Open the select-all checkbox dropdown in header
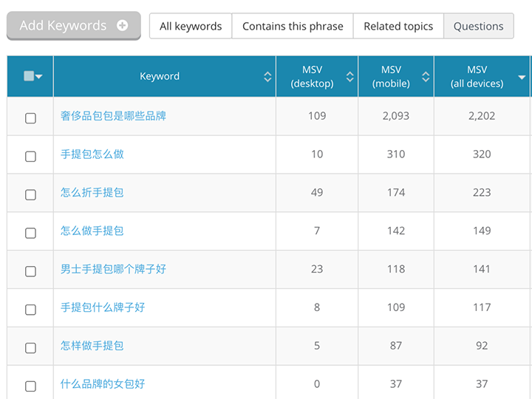 pyautogui.click(x=39, y=77)
